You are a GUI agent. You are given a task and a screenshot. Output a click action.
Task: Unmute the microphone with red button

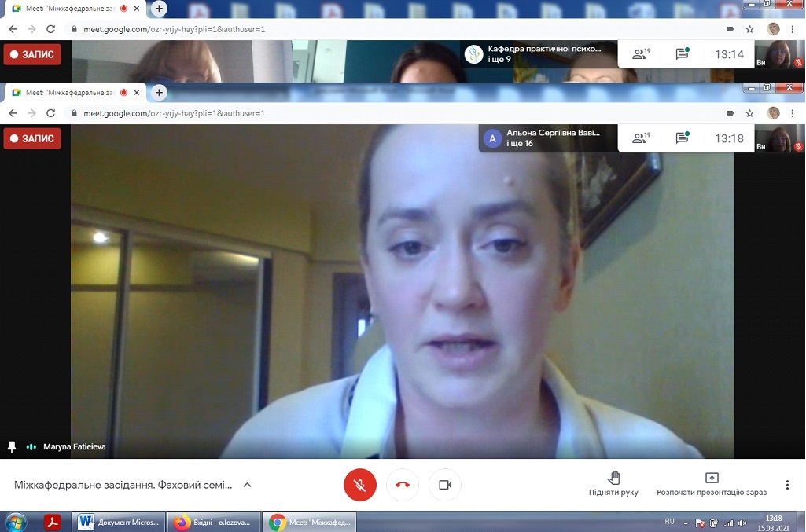pos(360,485)
